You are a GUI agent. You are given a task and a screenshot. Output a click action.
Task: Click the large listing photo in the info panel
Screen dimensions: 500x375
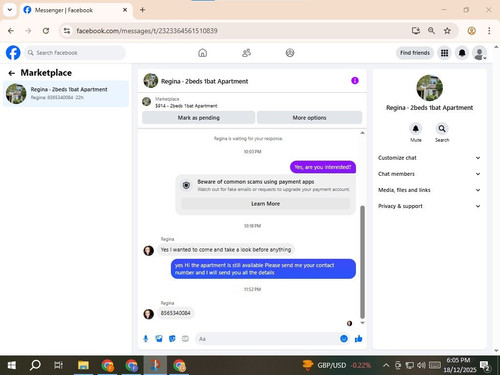pyautogui.click(x=430, y=88)
